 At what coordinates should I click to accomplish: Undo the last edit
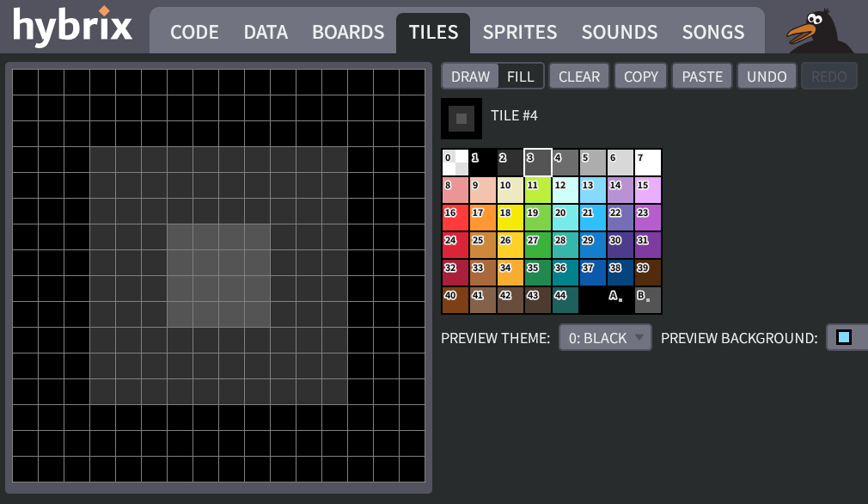pyautogui.click(x=767, y=76)
